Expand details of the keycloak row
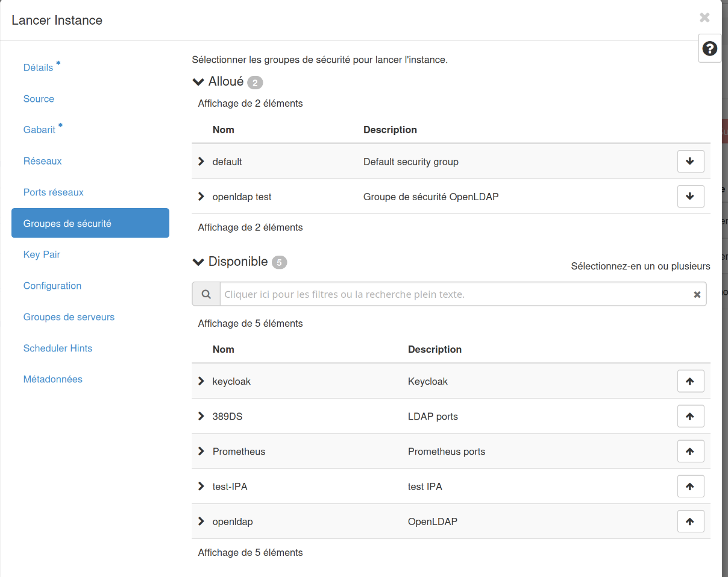 pos(201,381)
